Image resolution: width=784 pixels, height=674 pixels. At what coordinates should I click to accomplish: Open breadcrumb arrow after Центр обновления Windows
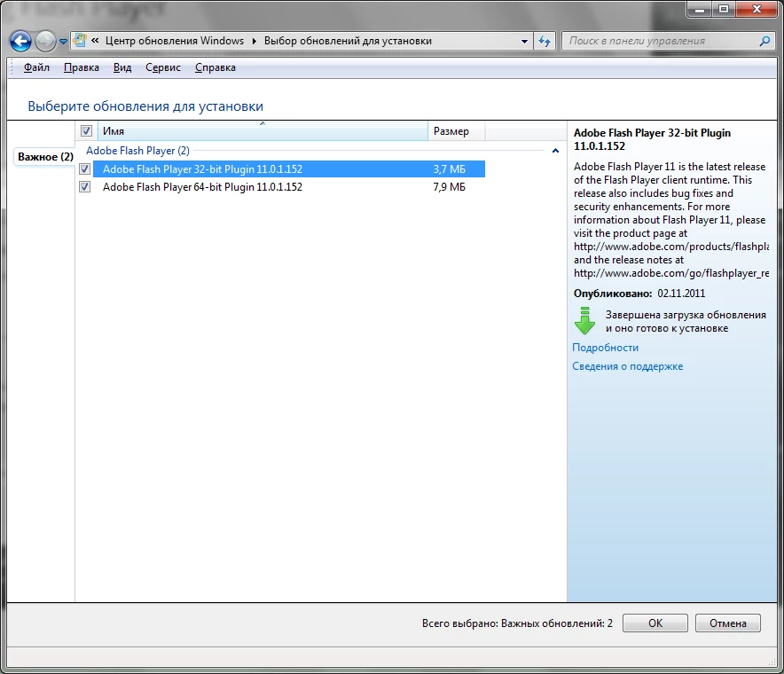click(x=254, y=41)
